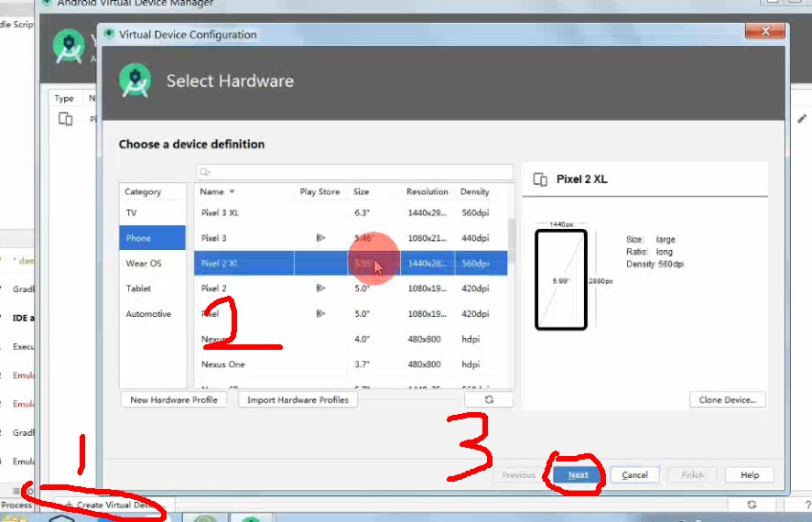Image resolution: width=812 pixels, height=522 pixels.
Task: Select the Pixel 2 row name
Action: click(x=214, y=288)
